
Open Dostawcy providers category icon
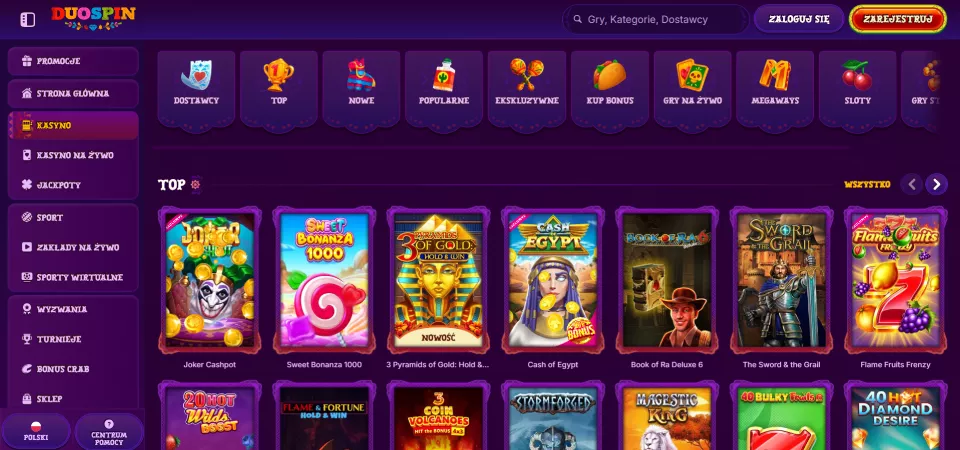(x=196, y=75)
